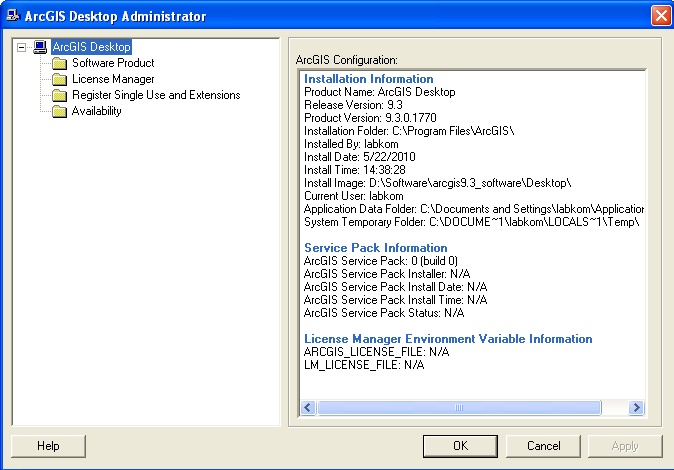Click the Installed By: labkom line
The width and height of the screenshot is (674, 470).
pyautogui.click(x=351, y=144)
